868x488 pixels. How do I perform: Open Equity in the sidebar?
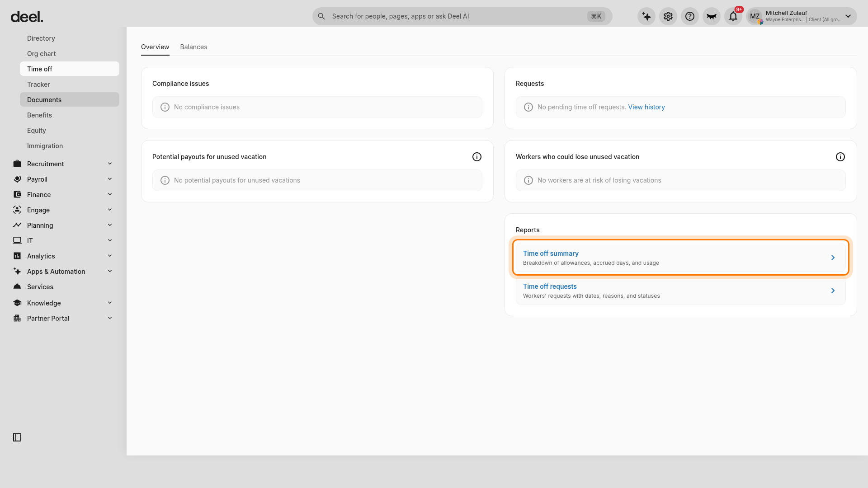[70, 131]
